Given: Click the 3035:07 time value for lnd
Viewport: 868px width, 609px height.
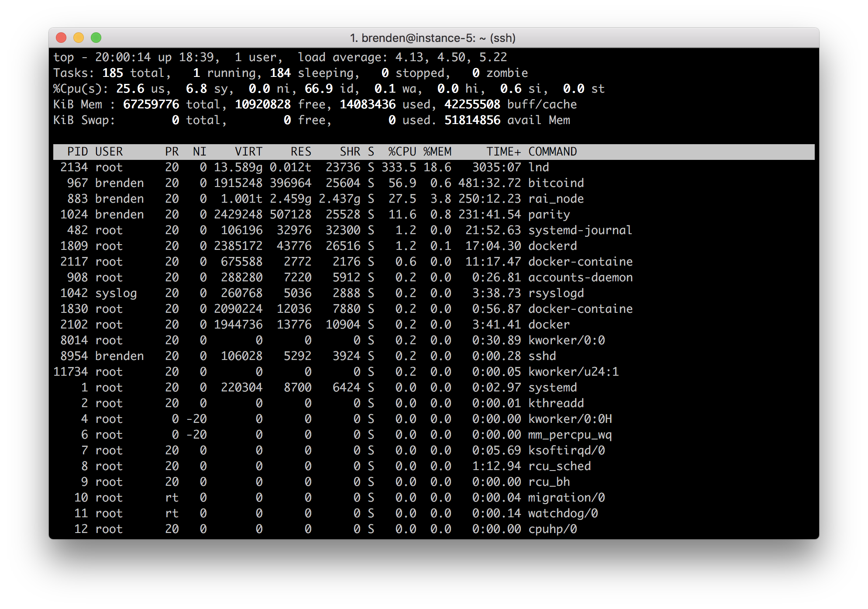Looking at the screenshot, I should [496, 167].
